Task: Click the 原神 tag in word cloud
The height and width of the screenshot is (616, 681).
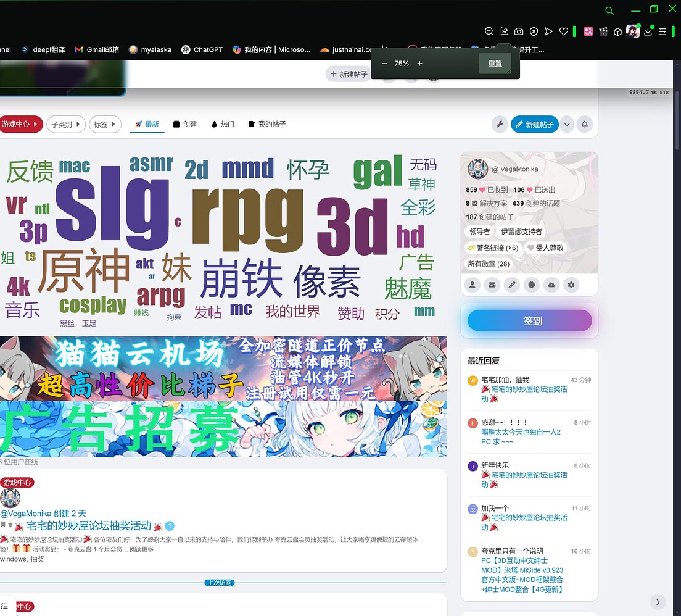Action: click(84, 270)
